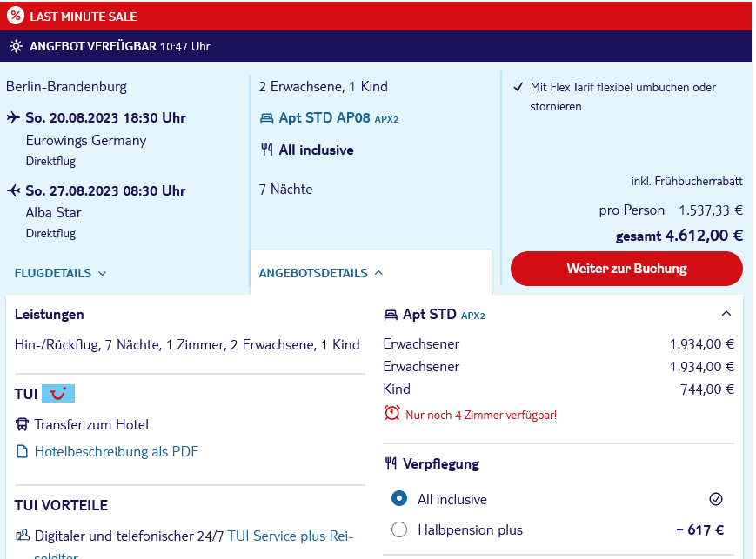Collapse the Angebotsdetails tab
The height and width of the screenshot is (559, 756).
(321, 273)
